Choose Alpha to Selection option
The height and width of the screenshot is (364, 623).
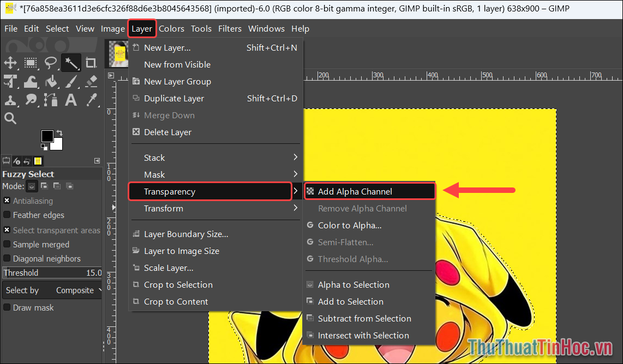[x=368, y=284]
